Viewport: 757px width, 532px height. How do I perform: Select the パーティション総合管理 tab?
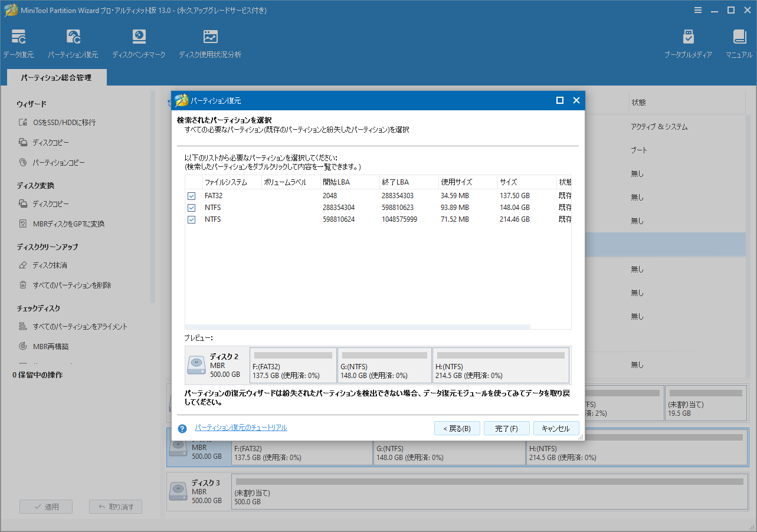pyautogui.click(x=56, y=77)
